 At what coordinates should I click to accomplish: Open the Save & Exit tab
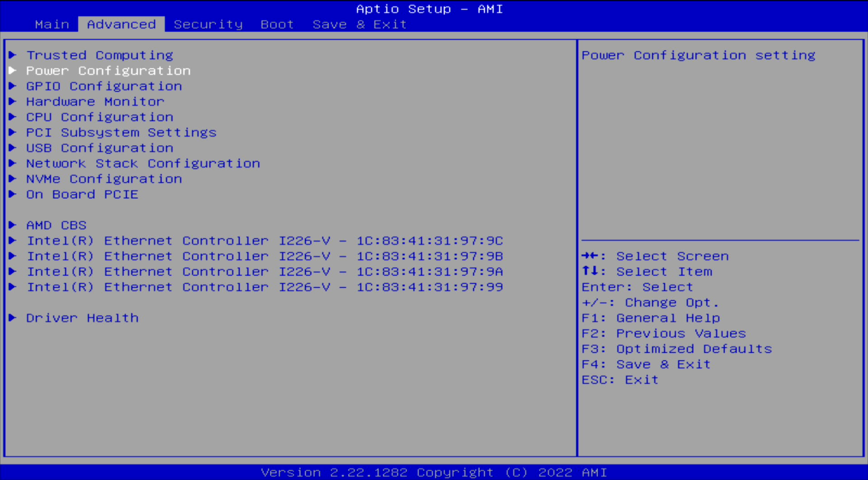pos(360,24)
